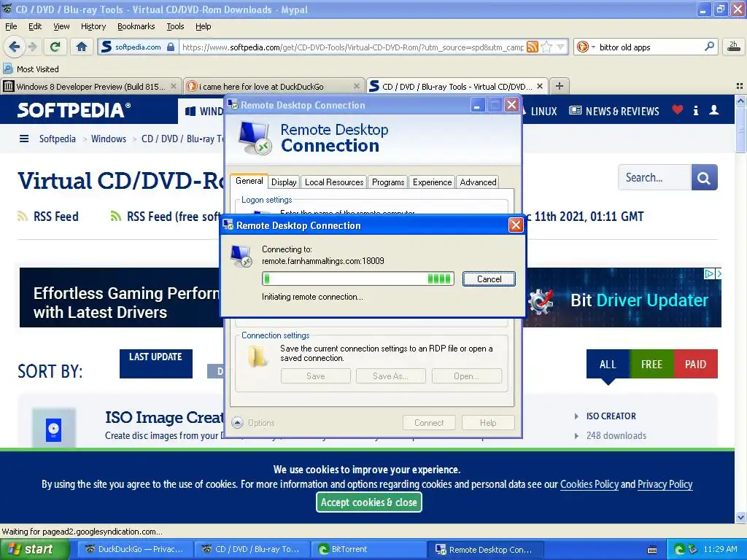Click Accept cookies & close
Viewport: 747px width, 560px height.
coord(368,502)
